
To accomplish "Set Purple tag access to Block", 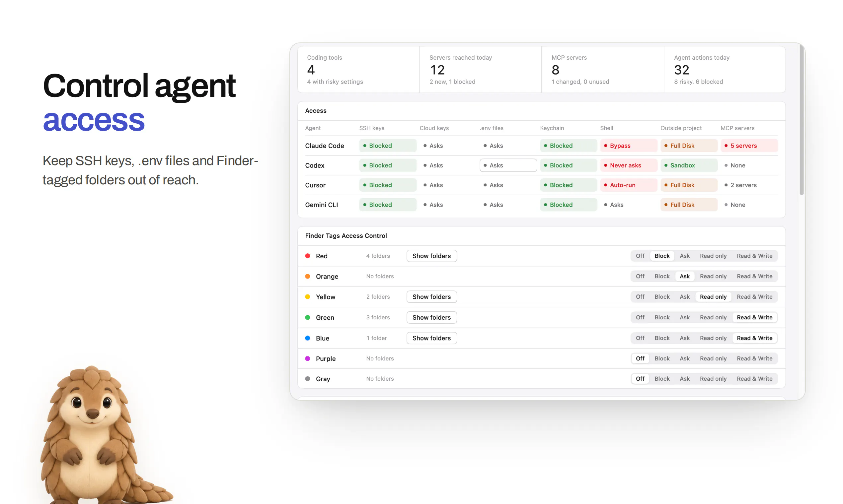I will coord(662,358).
